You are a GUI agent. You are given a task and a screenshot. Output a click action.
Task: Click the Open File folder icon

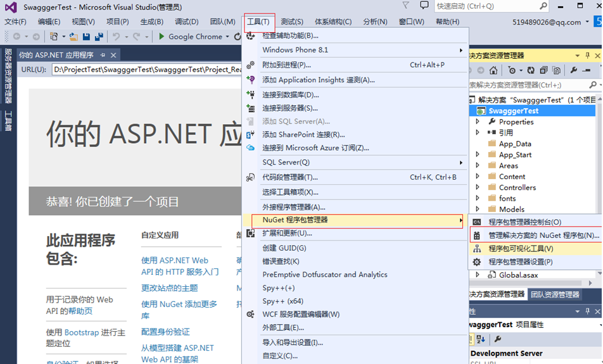73,37
